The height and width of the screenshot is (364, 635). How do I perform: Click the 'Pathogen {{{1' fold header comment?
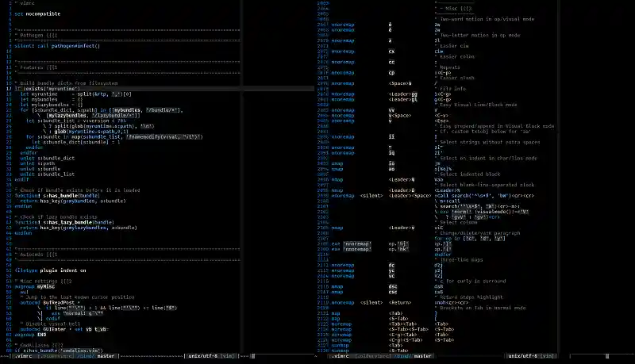[37, 35]
